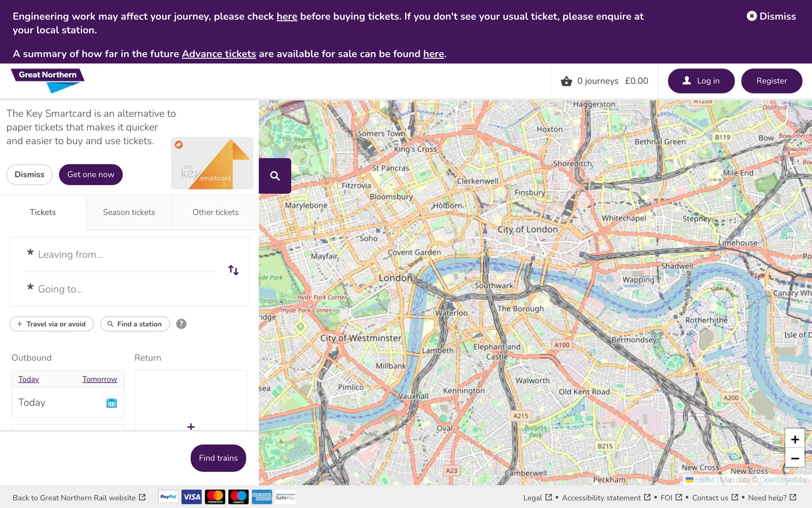Click the PayPal payment logo
This screenshot has width=812, height=508.
[x=168, y=497]
